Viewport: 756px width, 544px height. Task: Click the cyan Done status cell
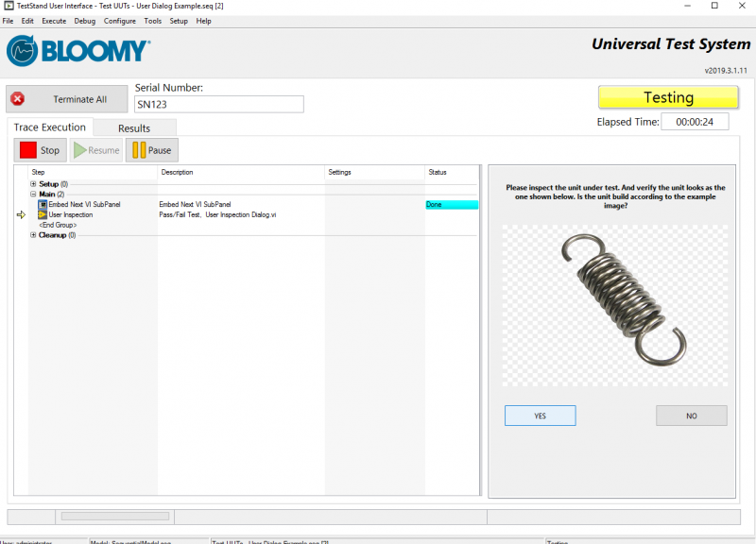click(x=452, y=204)
